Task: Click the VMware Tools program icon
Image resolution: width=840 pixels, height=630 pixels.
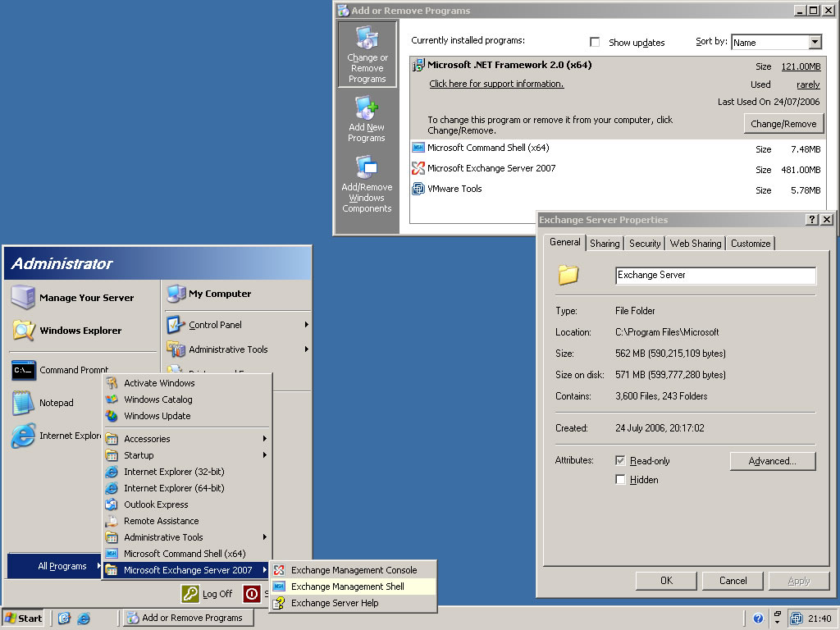Action: (418, 189)
